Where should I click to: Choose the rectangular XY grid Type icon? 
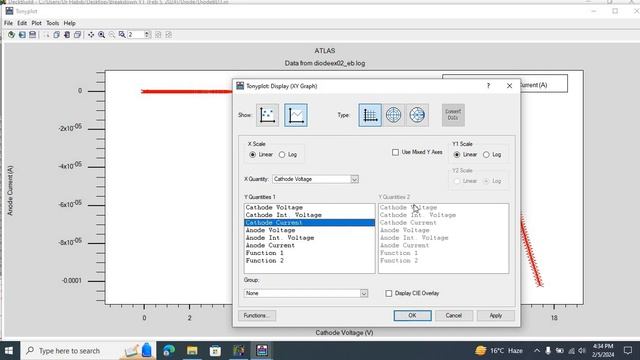pos(370,115)
